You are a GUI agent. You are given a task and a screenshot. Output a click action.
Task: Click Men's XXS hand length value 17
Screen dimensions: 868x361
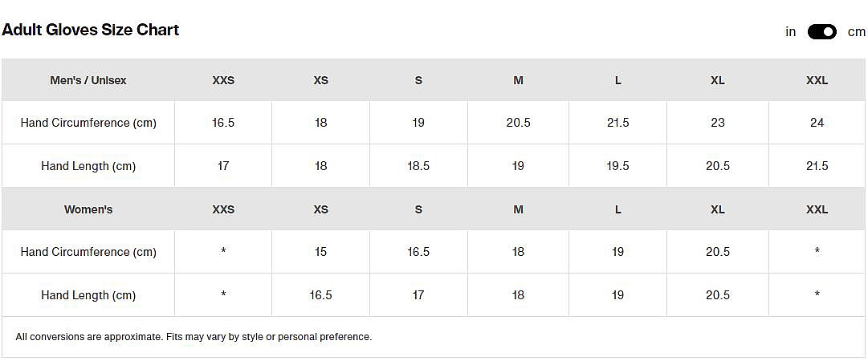tap(223, 166)
